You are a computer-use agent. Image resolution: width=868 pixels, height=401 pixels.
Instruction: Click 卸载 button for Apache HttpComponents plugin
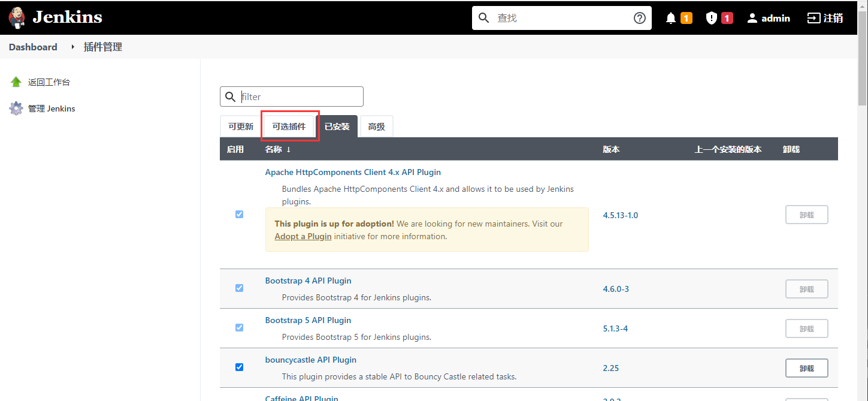coord(807,215)
